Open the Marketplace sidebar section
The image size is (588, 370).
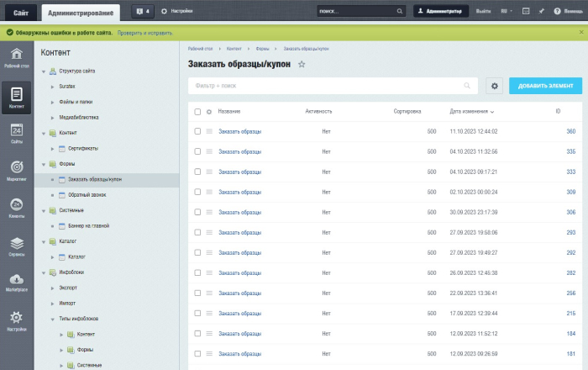click(x=17, y=283)
